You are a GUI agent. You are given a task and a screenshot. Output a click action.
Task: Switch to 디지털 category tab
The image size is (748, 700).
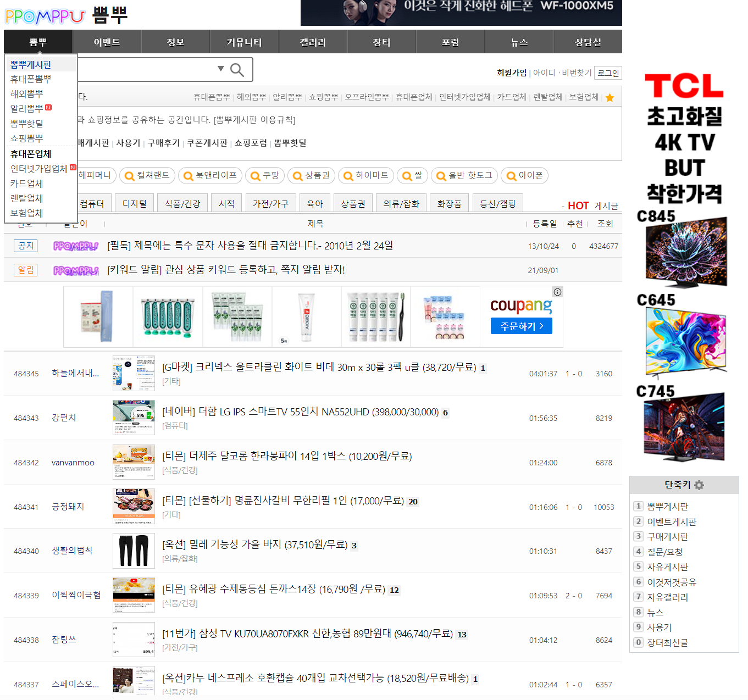134,203
